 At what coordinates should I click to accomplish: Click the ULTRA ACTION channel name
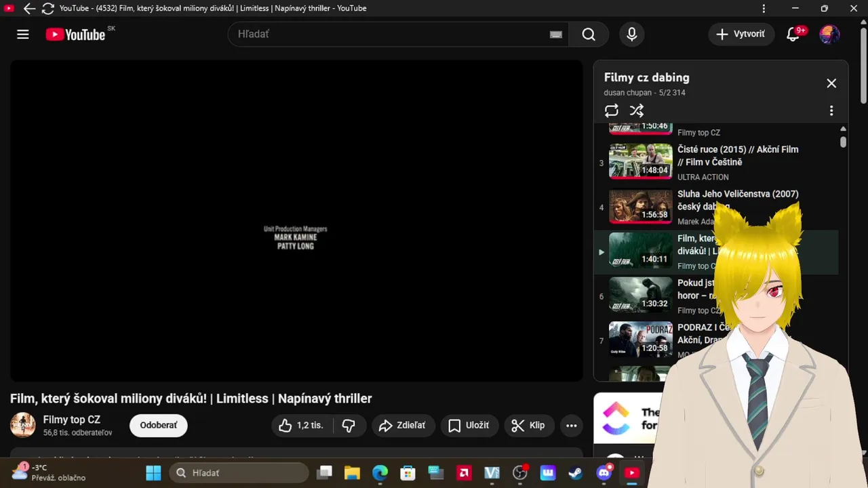703,177
